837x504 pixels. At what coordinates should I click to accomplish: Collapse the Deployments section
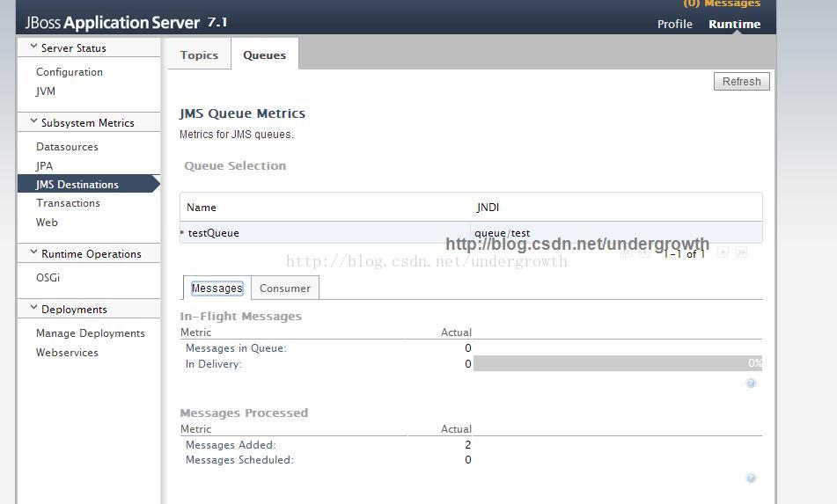(33, 308)
